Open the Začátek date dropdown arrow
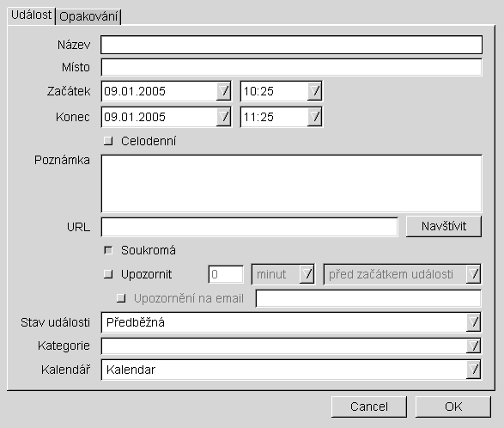The width and height of the screenshot is (504, 428). pyautogui.click(x=224, y=91)
